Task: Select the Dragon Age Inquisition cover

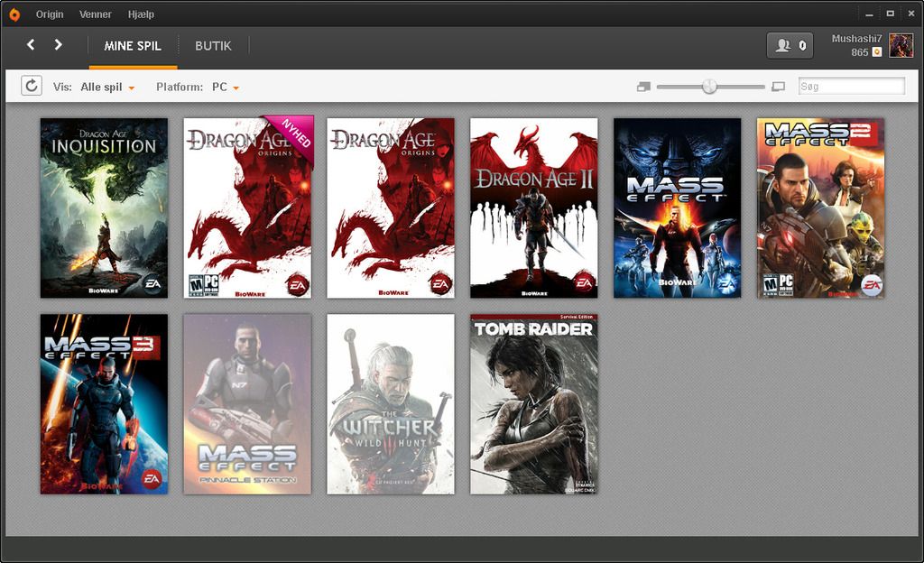Action: point(104,208)
